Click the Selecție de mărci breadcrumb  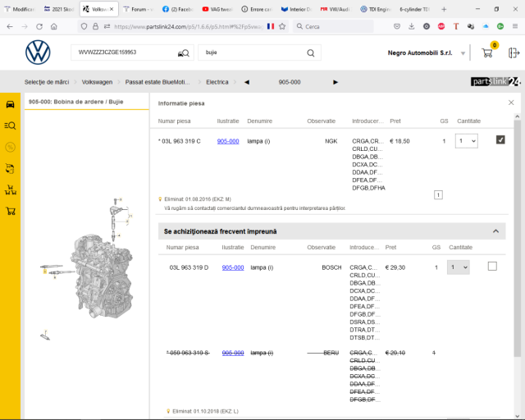[47, 82]
